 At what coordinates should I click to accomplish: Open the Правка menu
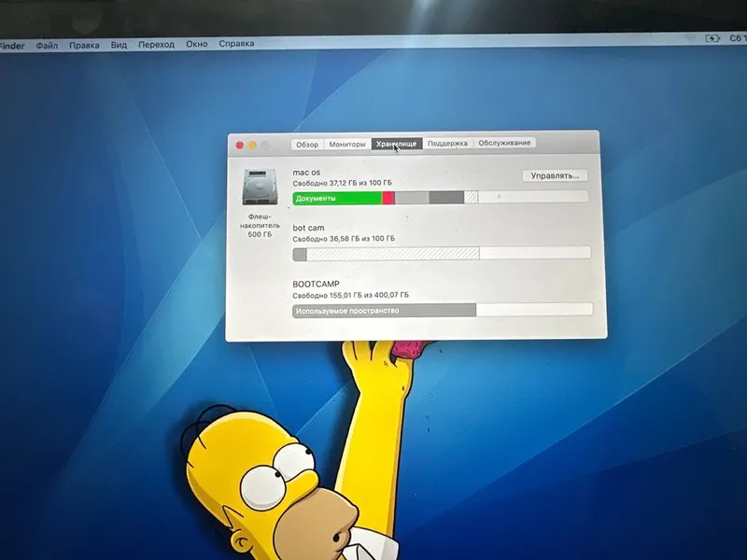coord(84,45)
